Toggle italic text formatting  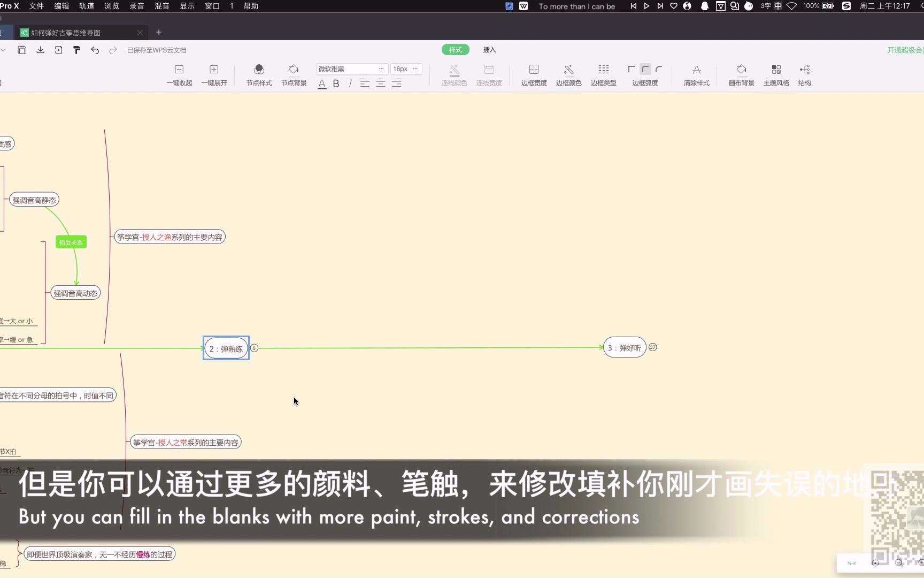coord(350,83)
